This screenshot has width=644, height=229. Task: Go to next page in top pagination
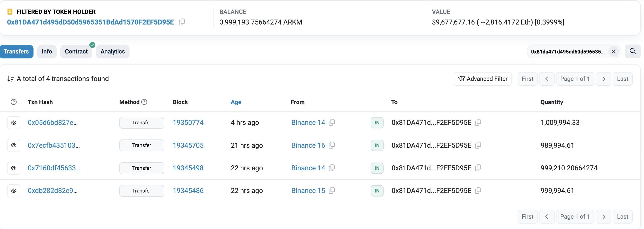[603, 79]
